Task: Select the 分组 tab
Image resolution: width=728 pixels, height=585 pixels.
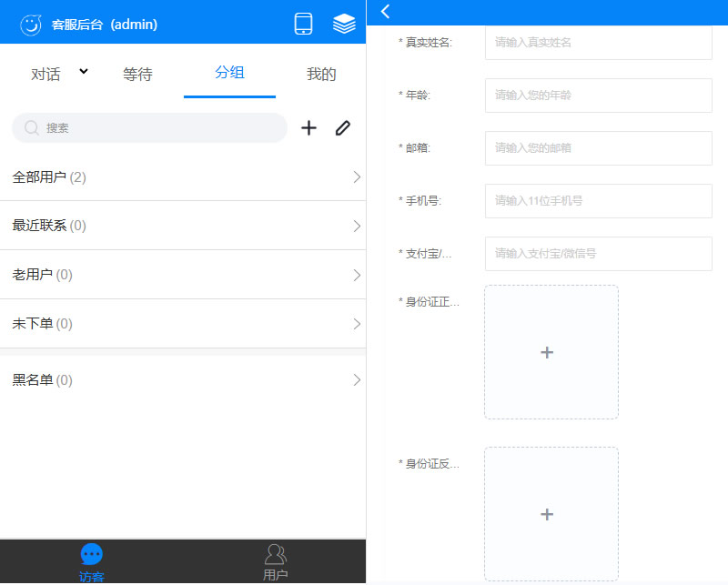Action: 229,73
